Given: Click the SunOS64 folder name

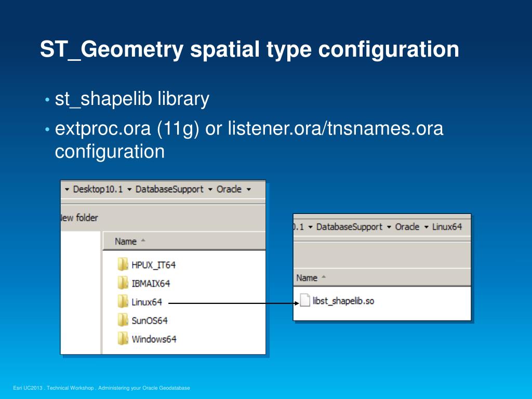Looking at the screenshot, I should [150, 321].
